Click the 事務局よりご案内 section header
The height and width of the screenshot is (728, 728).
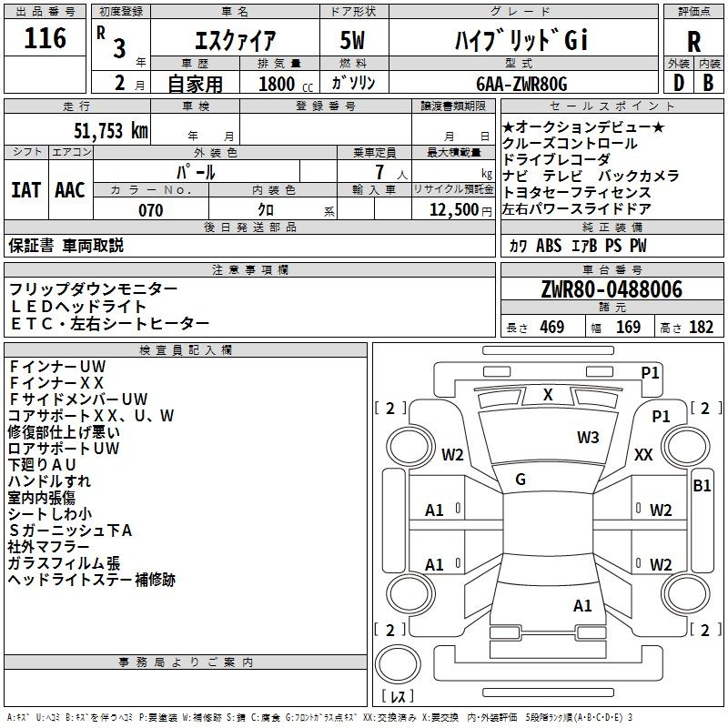click(x=186, y=662)
